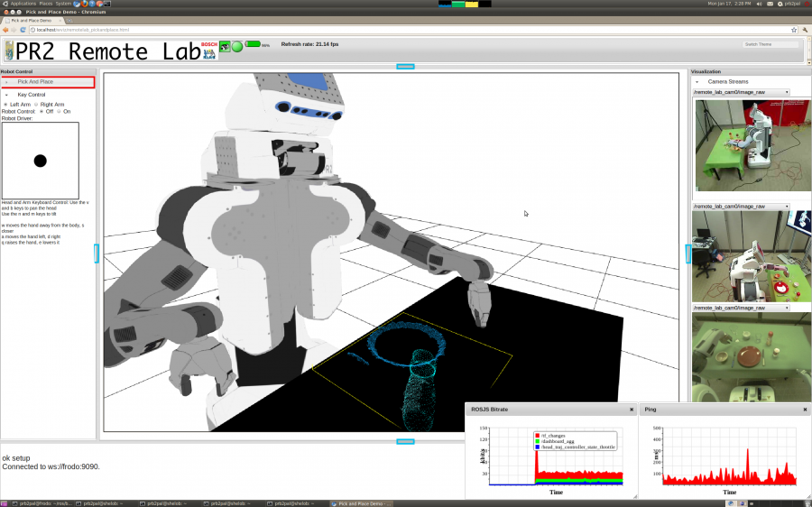Click the Switch Theme selector

pyautogui.click(x=771, y=44)
